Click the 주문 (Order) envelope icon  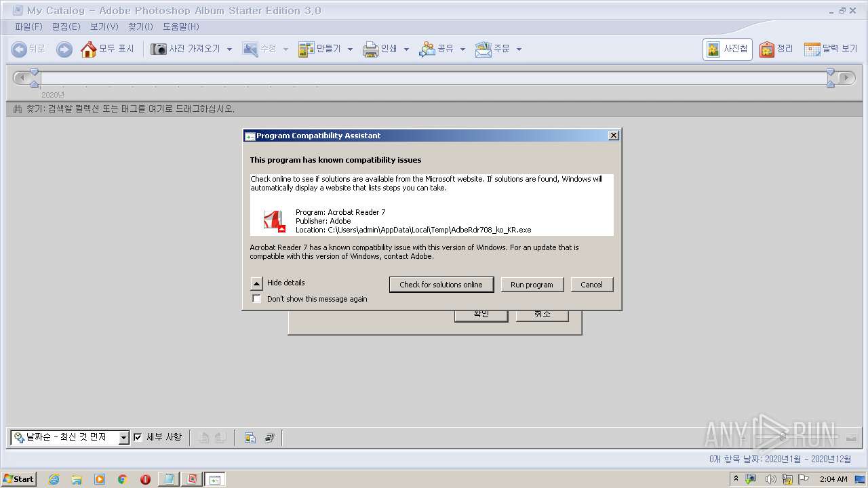click(483, 49)
